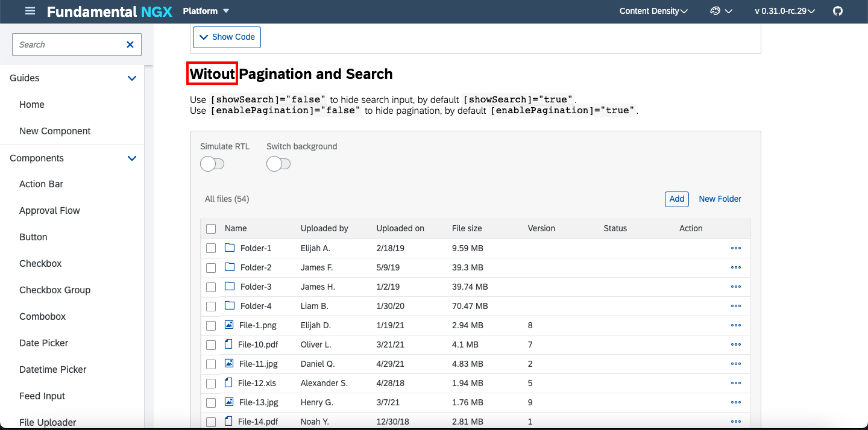Image resolution: width=868 pixels, height=430 pixels.
Task: Select the checkbox for Folder-2
Action: pos(211,267)
